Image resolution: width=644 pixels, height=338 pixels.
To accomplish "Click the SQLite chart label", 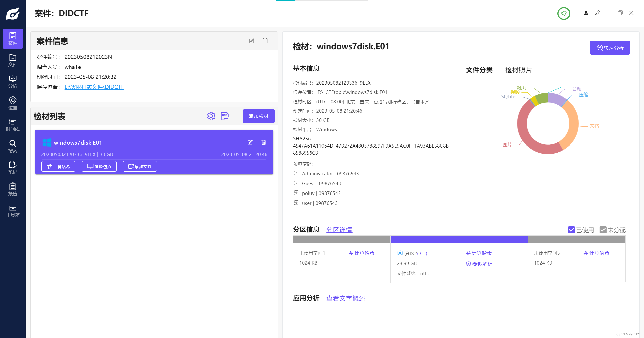I will tap(508, 96).
